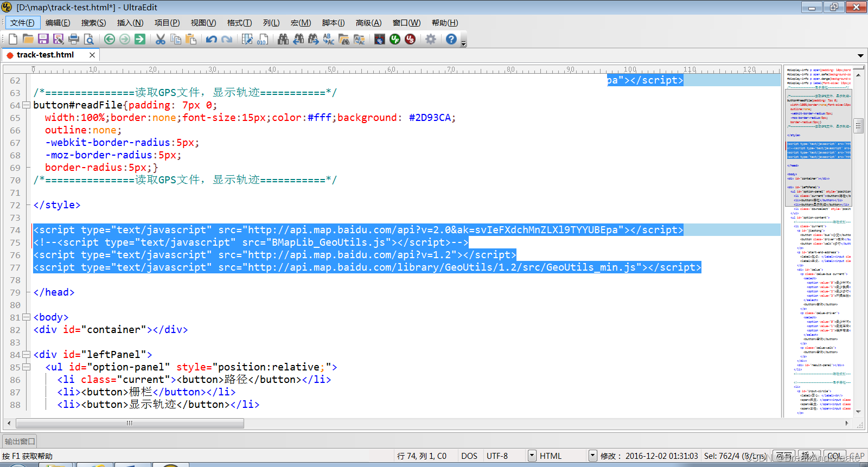
Task: Open the 窗口(W) menu
Action: coord(407,23)
